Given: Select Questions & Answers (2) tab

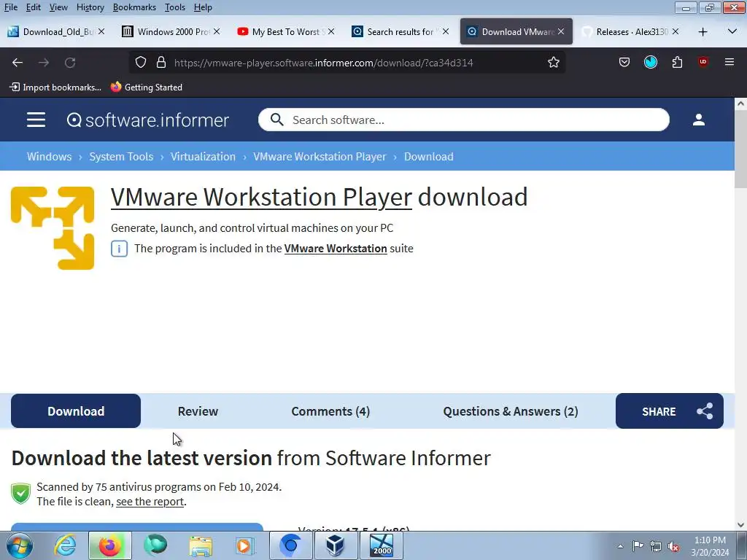Looking at the screenshot, I should 511,411.
